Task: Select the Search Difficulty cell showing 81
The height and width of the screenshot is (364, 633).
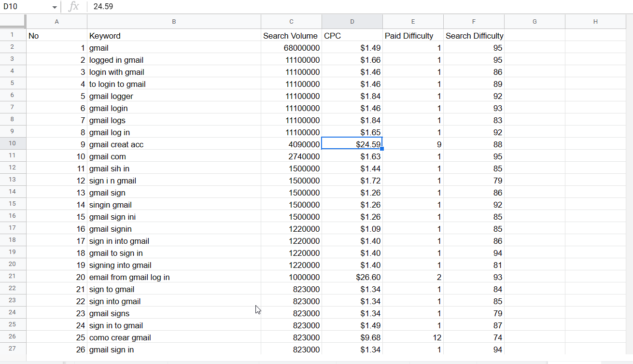Action: tap(474, 265)
